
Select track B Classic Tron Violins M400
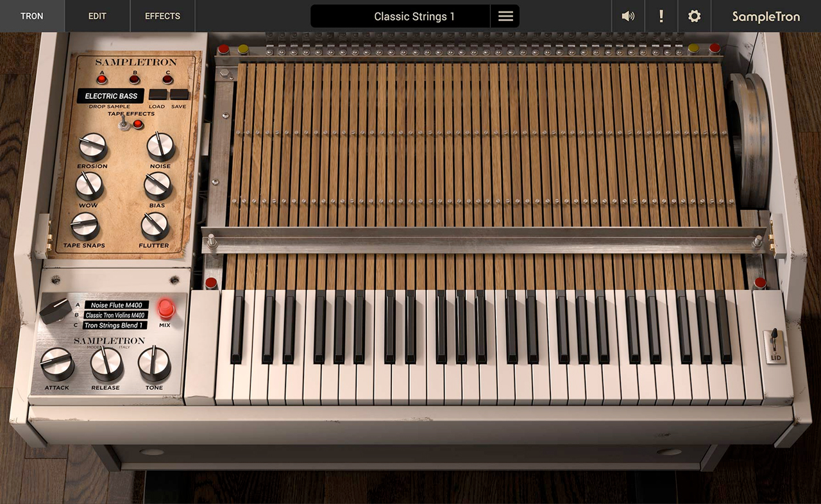[x=116, y=315]
